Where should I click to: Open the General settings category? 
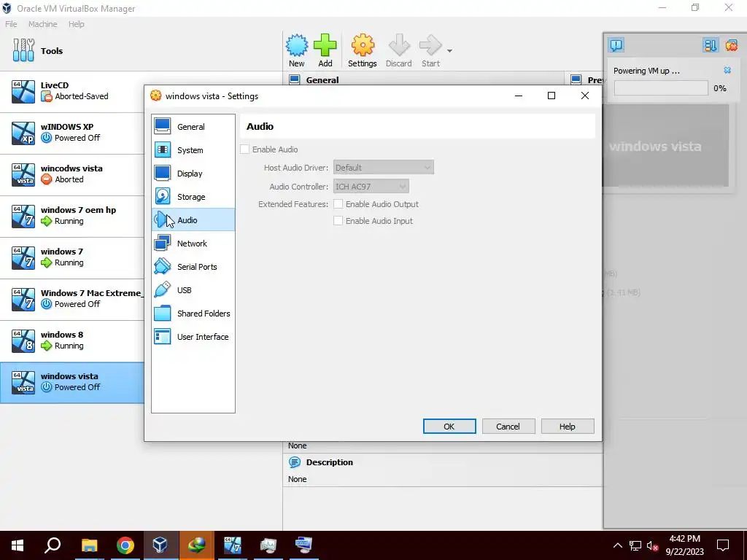coord(193,127)
